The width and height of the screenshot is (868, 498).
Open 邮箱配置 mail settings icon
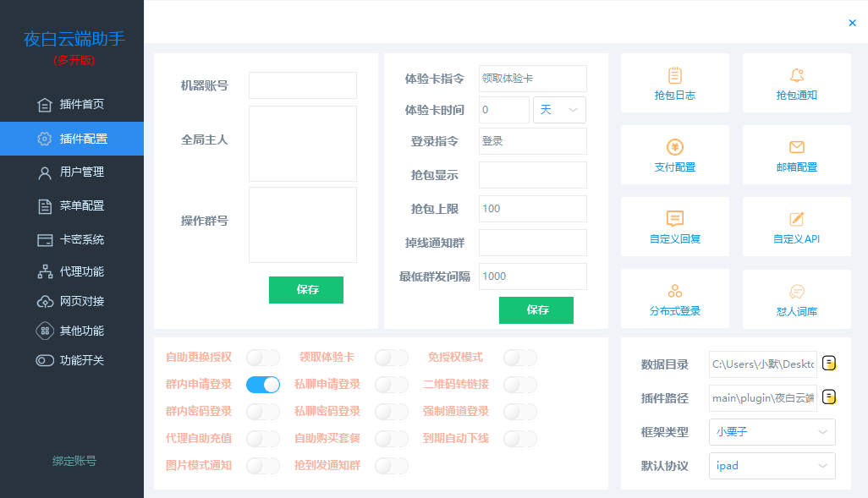pos(796,148)
